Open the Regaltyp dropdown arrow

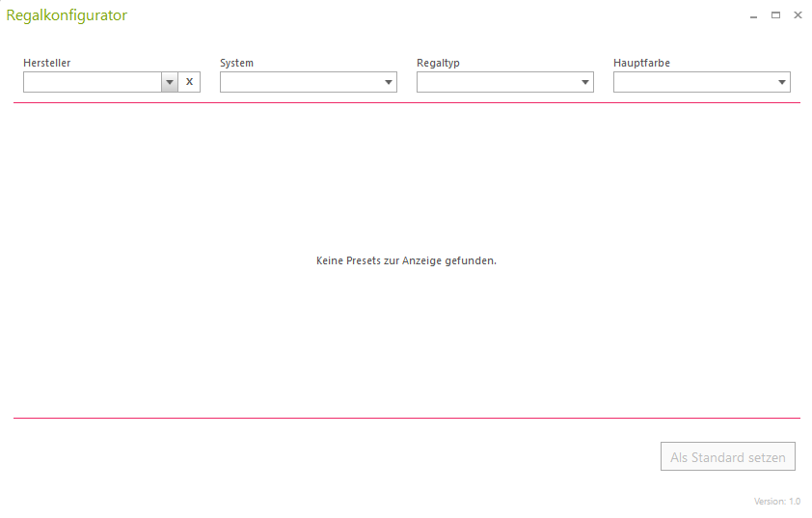point(585,83)
